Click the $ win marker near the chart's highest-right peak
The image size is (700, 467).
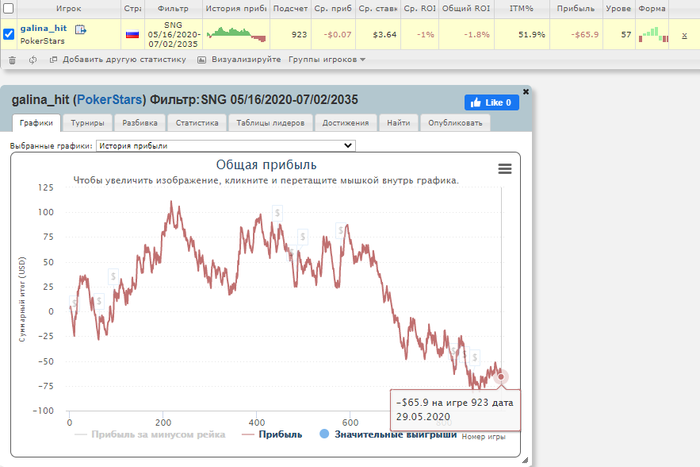[341, 230]
